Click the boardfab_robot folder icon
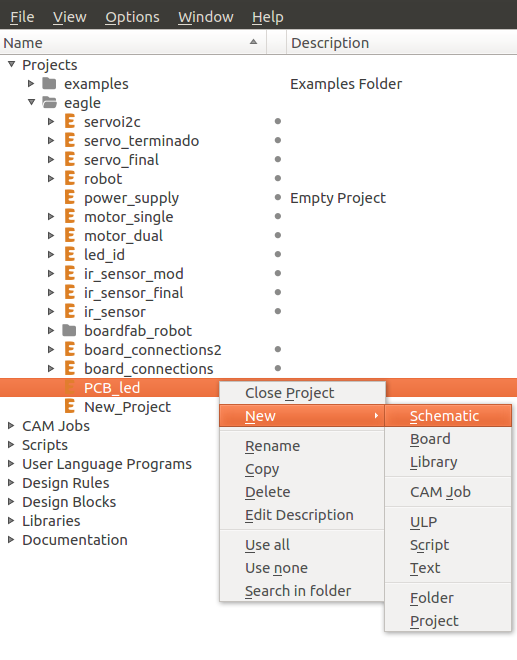The image size is (517, 660). [x=69, y=330]
